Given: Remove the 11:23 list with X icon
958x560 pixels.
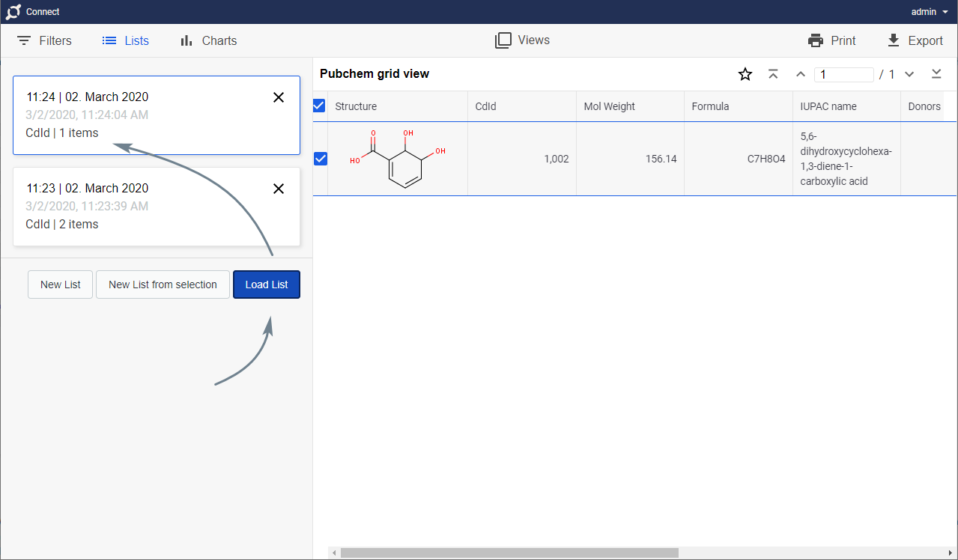Looking at the screenshot, I should (279, 189).
